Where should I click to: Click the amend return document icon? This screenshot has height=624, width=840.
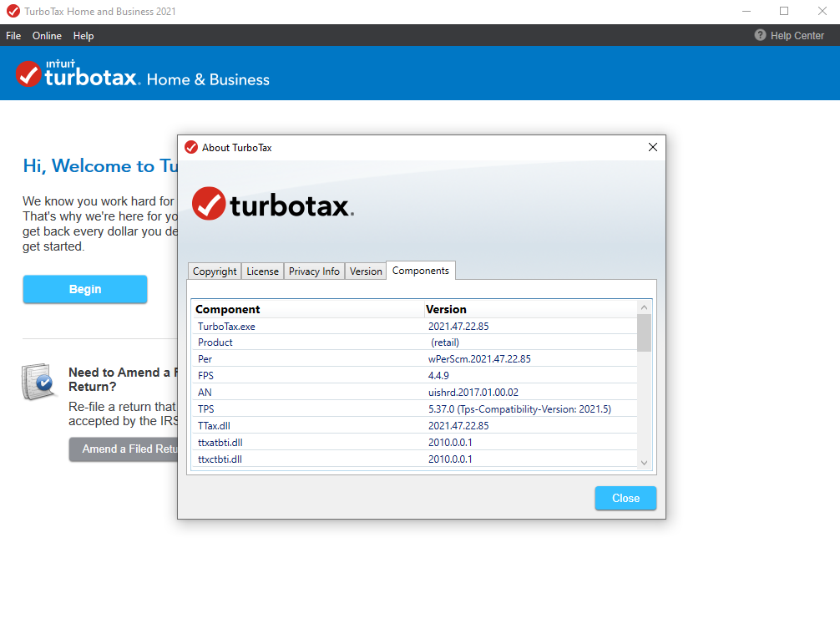(38, 382)
